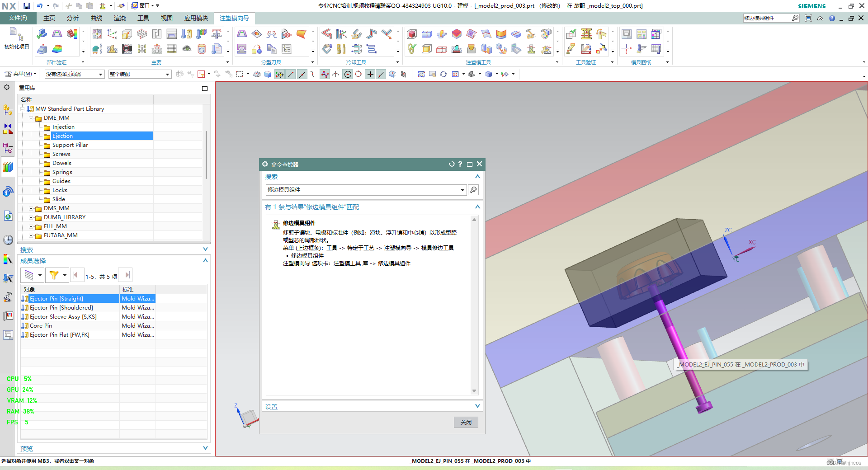This screenshot has height=470, width=868.
Task: Toggle the Intersection snap option
Action: click(336, 74)
